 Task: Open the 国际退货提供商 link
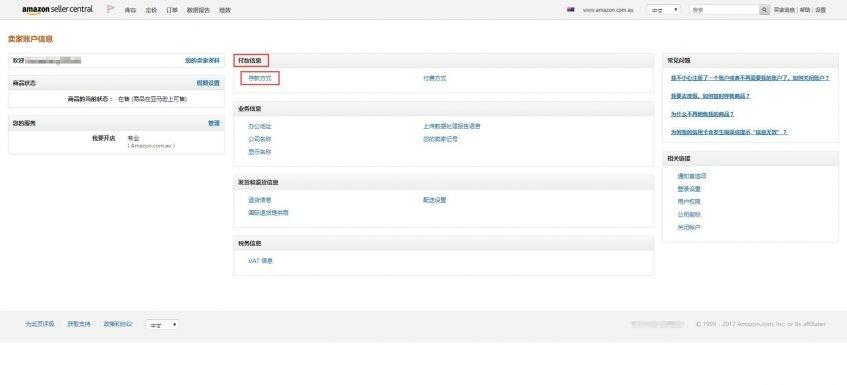click(x=268, y=213)
